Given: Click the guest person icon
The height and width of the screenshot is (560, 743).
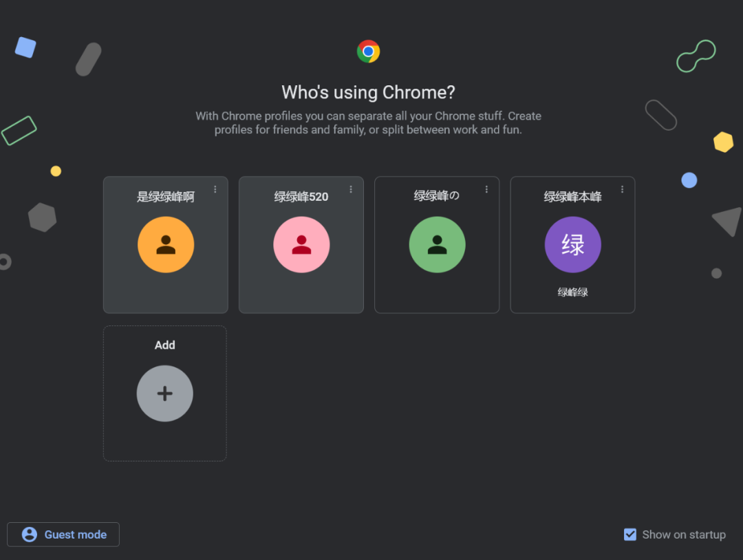Looking at the screenshot, I should click(30, 535).
